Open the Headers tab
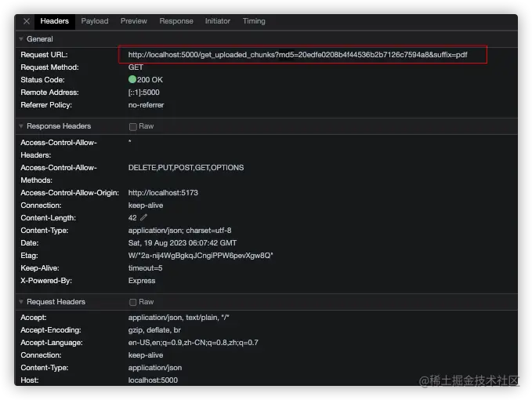Viewport: 532px width, 400px height. [54, 21]
